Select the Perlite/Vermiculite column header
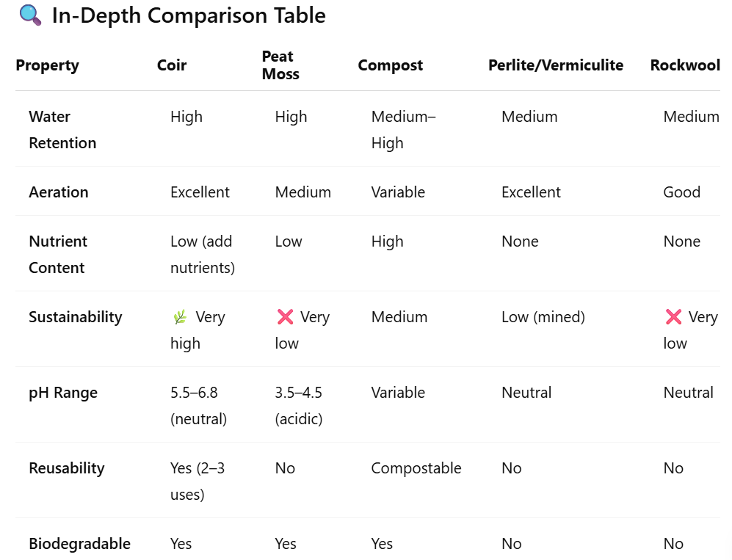This screenshot has height=560, width=732. click(x=555, y=65)
